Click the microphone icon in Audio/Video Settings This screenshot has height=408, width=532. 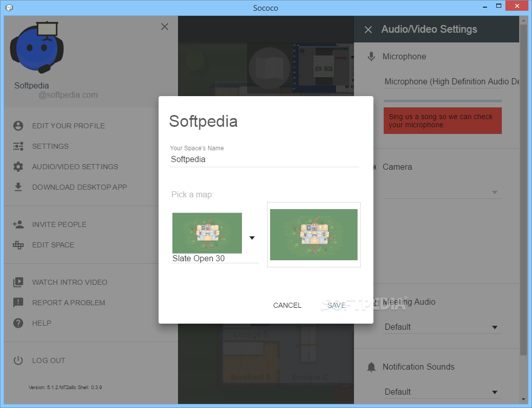click(371, 56)
